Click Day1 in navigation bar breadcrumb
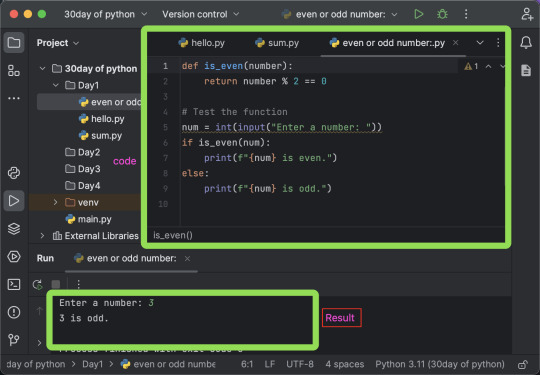This screenshot has height=375, width=540. pos(93,364)
